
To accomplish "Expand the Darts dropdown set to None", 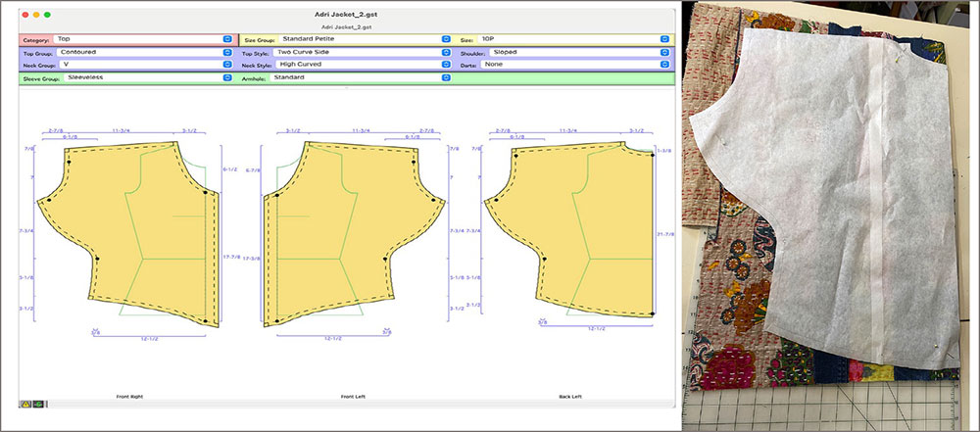I will (x=574, y=65).
